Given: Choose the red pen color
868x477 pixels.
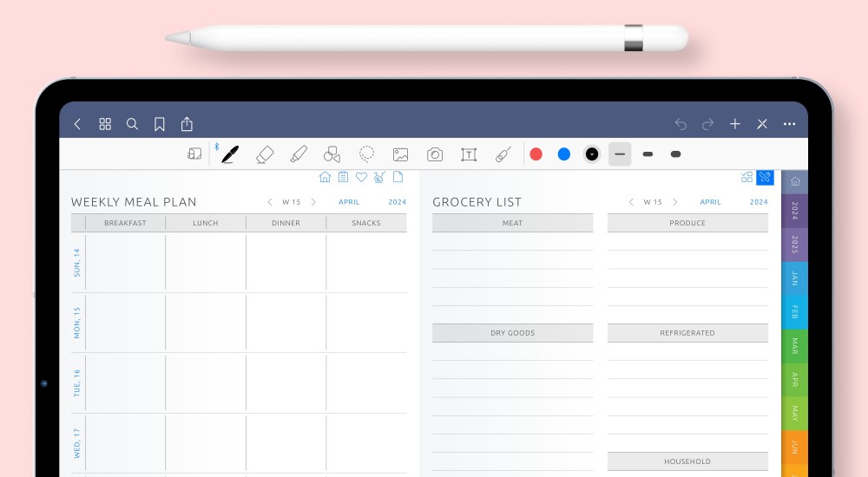Looking at the screenshot, I should coord(536,154).
